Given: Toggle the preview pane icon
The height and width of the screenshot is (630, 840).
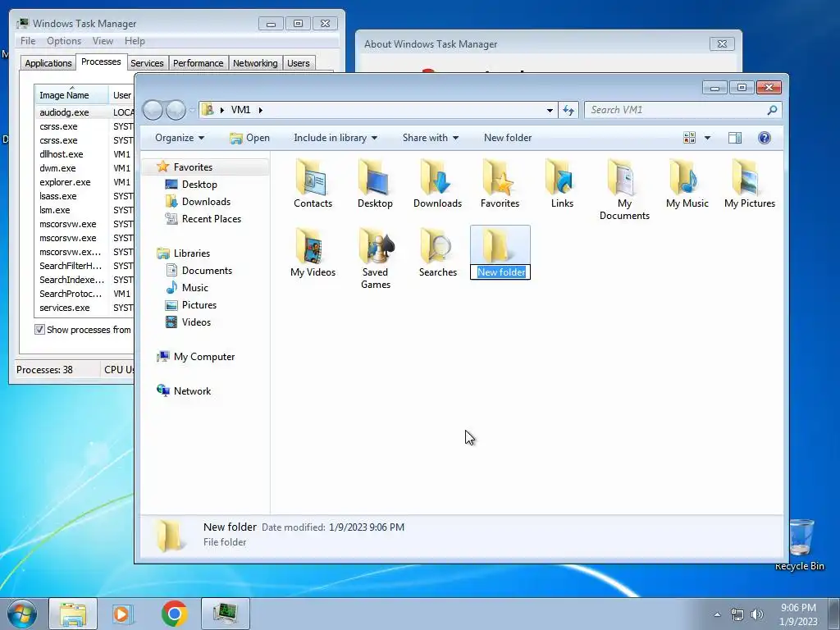Looking at the screenshot, I should 735,138.
